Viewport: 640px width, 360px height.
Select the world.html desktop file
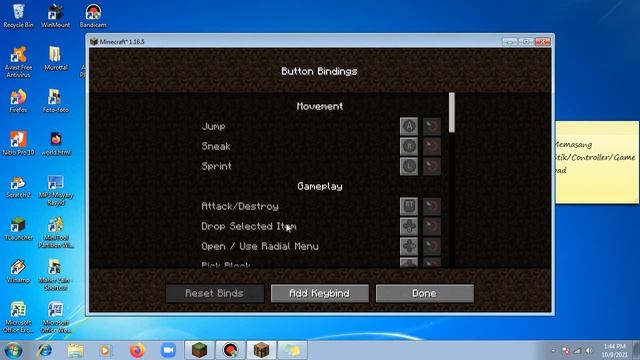click(56, 144)
